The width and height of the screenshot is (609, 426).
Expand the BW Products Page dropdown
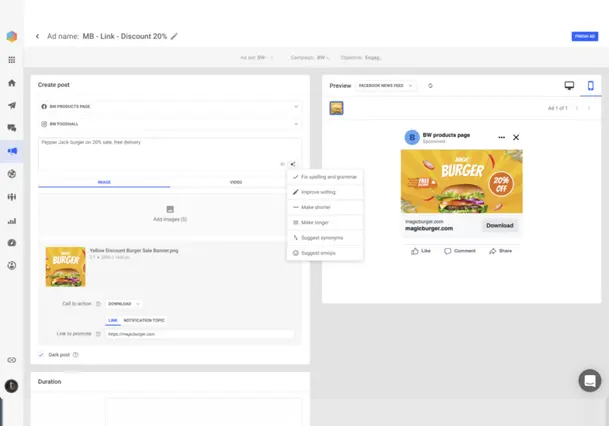(x=170, y=106)
